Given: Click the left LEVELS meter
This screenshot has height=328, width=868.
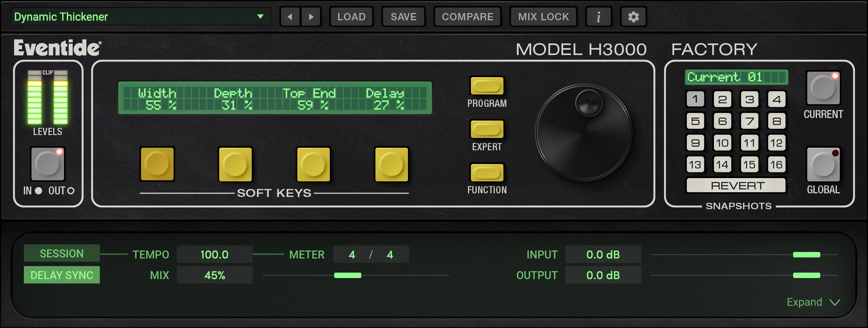Looking at the screenshot, I should point(35,97).
